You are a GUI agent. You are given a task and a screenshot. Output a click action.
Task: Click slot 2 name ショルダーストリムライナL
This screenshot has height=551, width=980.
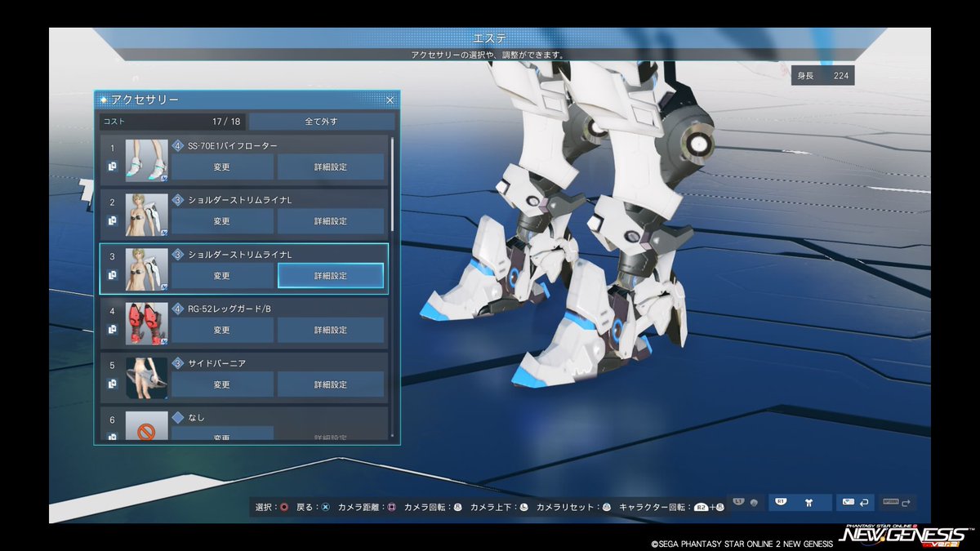point(240,200)
